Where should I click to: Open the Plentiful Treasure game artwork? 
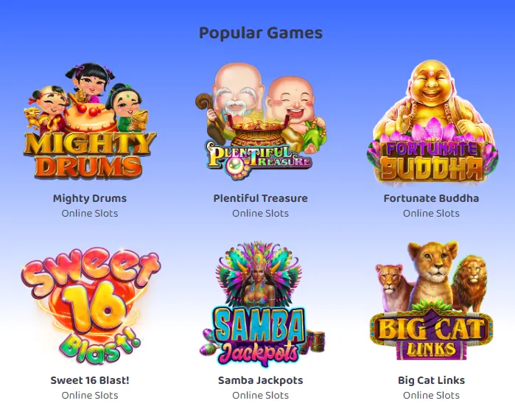[261, 121]
